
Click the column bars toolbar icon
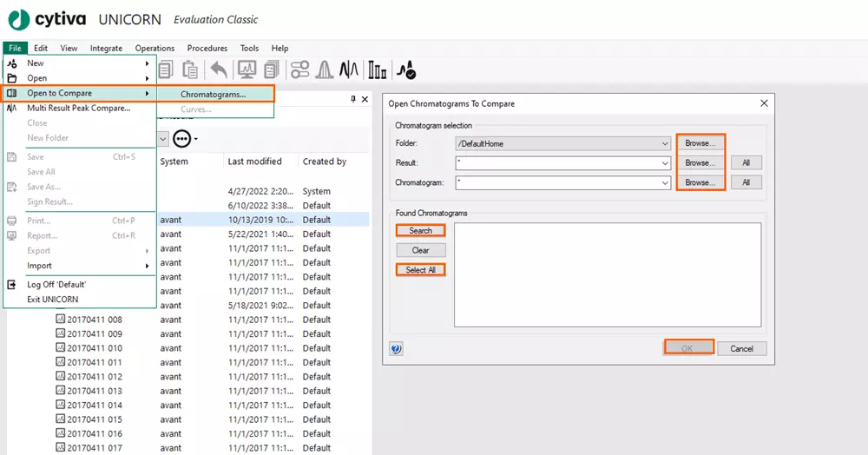click(378, 69)
